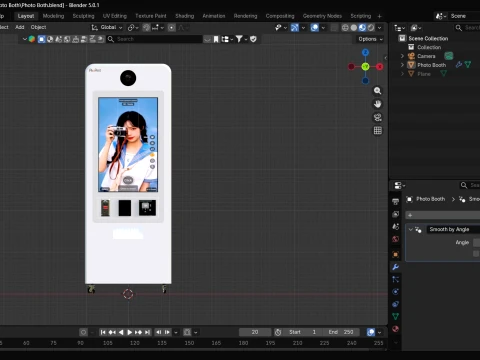This screenshot has height=360, width=480.
Task: Open the Particles properties tab
Action: (x=396, y=279)
